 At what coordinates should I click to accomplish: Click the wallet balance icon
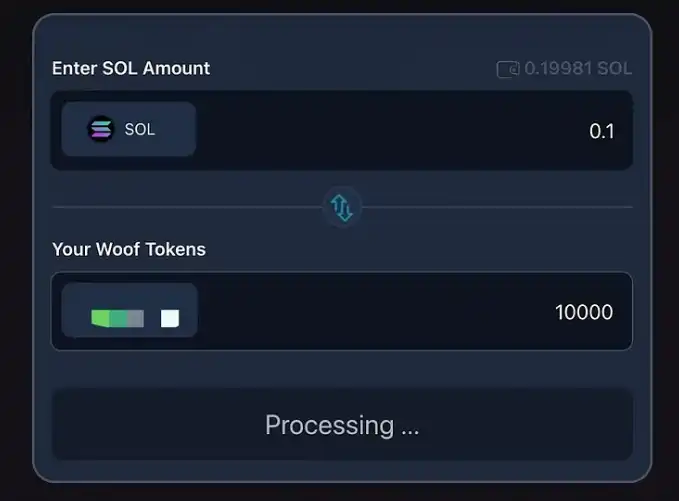(507, 69)
